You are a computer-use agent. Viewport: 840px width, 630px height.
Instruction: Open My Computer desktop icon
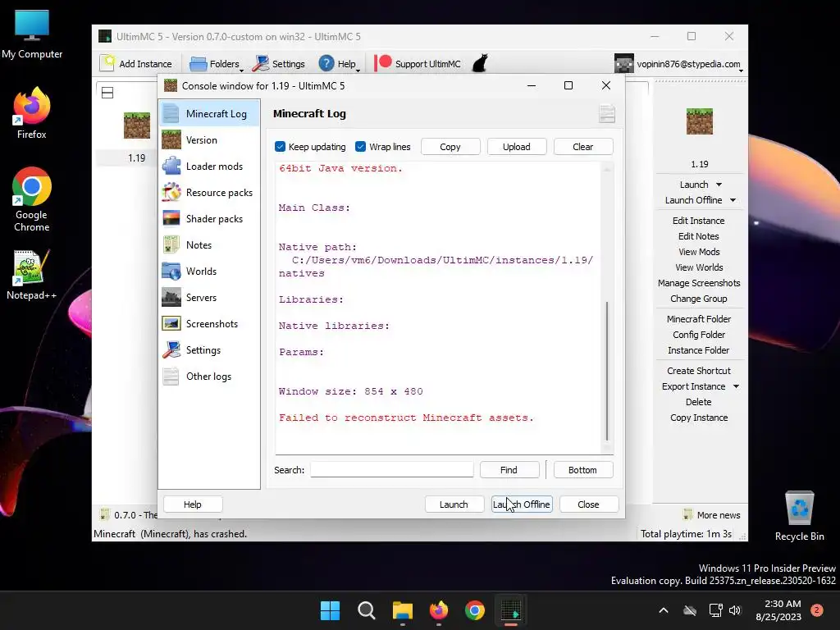[x=32, y=34]
